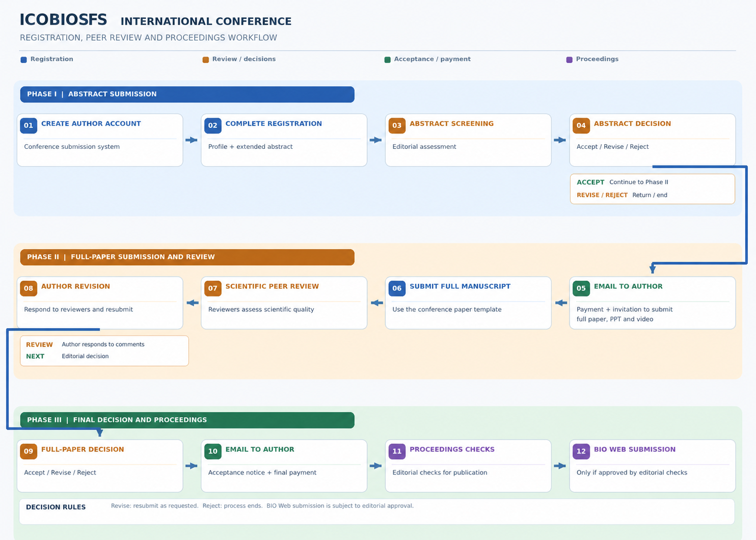Click the green Acceptance / payment legend swatch
This screenshot has height=540, width=756.
tap(388, 60)
